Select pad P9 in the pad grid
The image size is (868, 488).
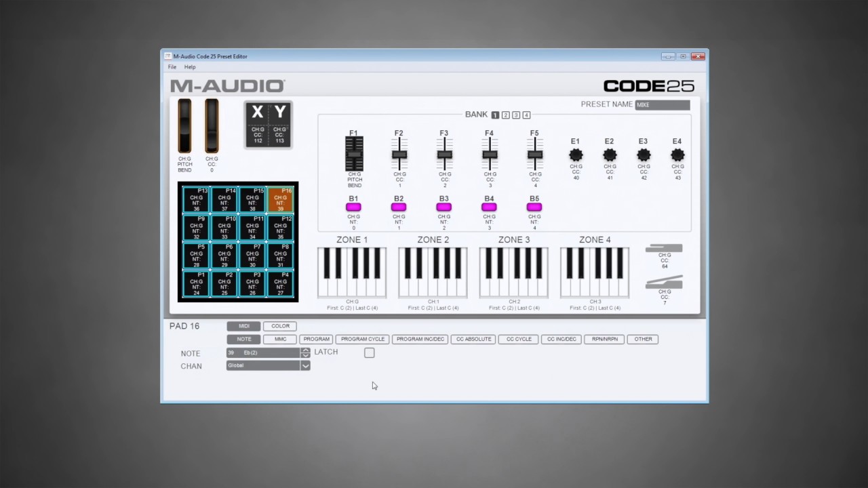click(197, 228)
